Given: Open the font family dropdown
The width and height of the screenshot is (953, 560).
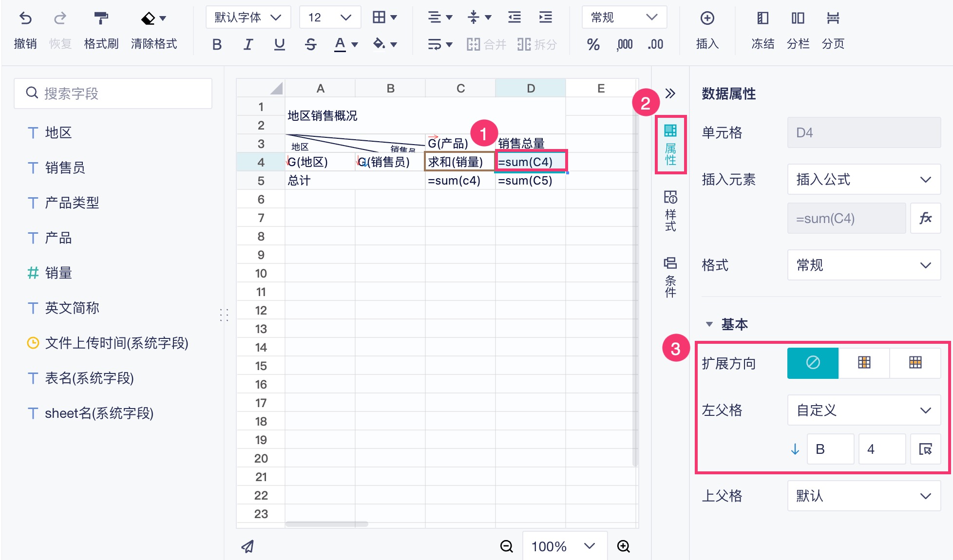Looking at the screenshot, I should [248, 18].
